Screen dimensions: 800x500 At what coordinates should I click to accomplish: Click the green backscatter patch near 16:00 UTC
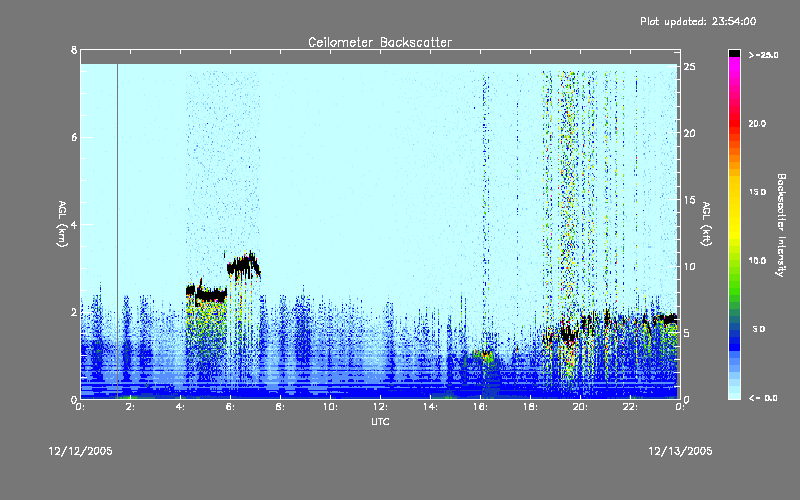click(x=482, y=356)
